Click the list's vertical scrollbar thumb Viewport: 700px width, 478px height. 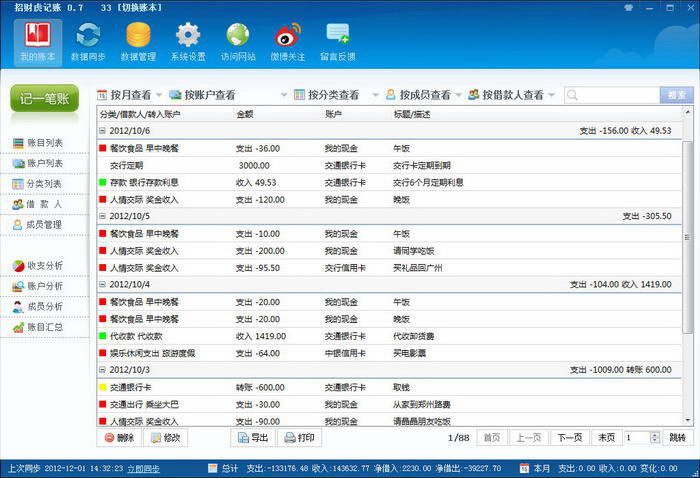pos(687,237)
